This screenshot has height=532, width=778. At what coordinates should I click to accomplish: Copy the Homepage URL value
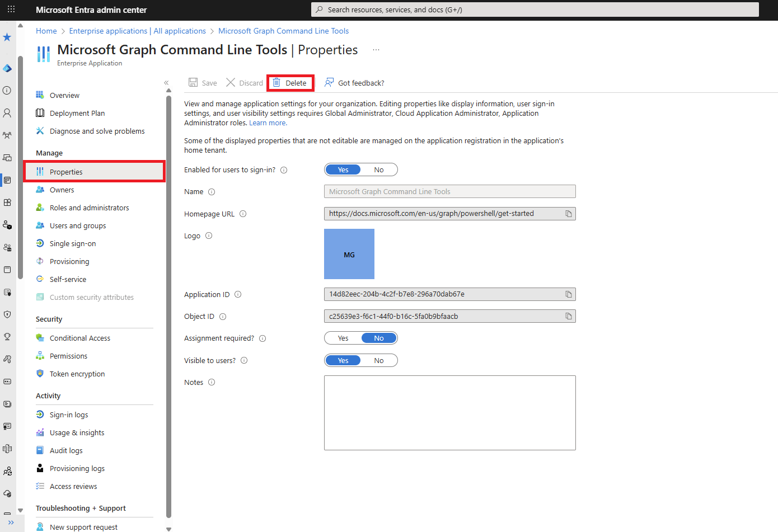(569, 214)
